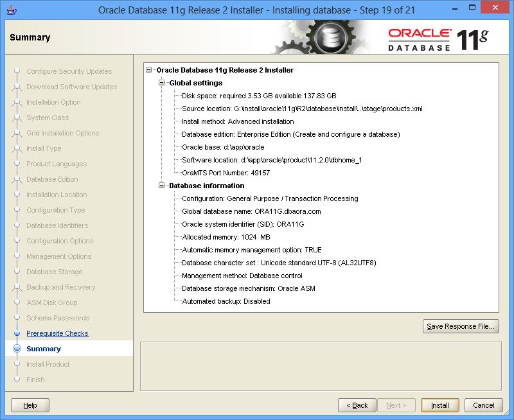Select 'Allocated memory: 1024 MB' row
Image resolution: width=514 pixels, height=420 pixels.
(x=226, y=237)
